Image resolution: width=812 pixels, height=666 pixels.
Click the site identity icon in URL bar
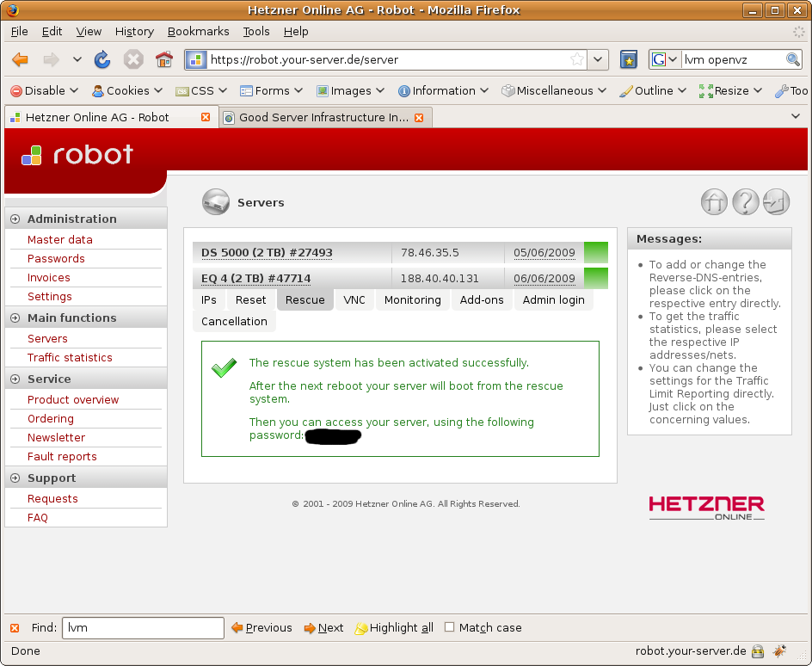[x=196, y=59]
